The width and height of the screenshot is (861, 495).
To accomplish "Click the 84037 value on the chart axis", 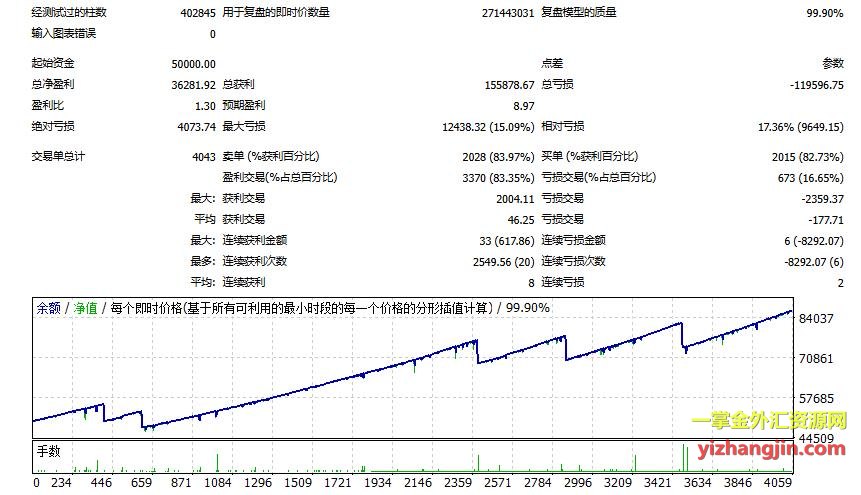I will point(819,318).
